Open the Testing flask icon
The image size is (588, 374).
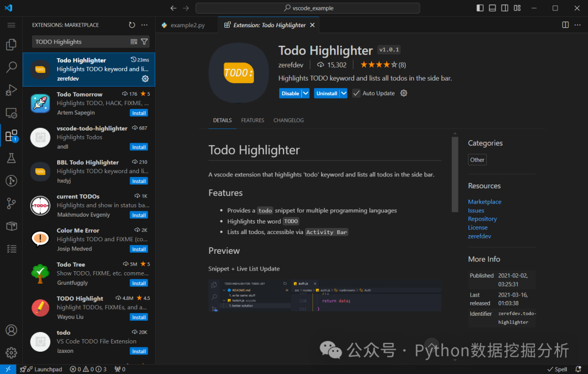(11, 158)
